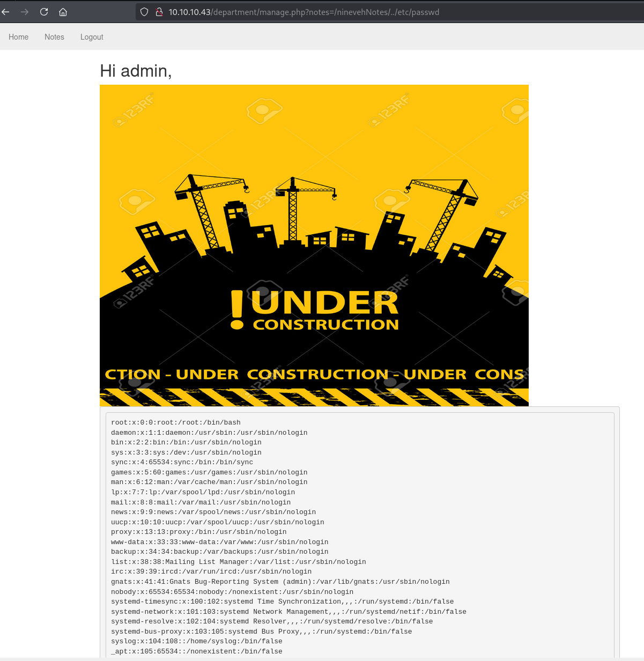Click the www-data:x:33:33 passwd line
Screen dimensions: 644x661
[220, 542]
